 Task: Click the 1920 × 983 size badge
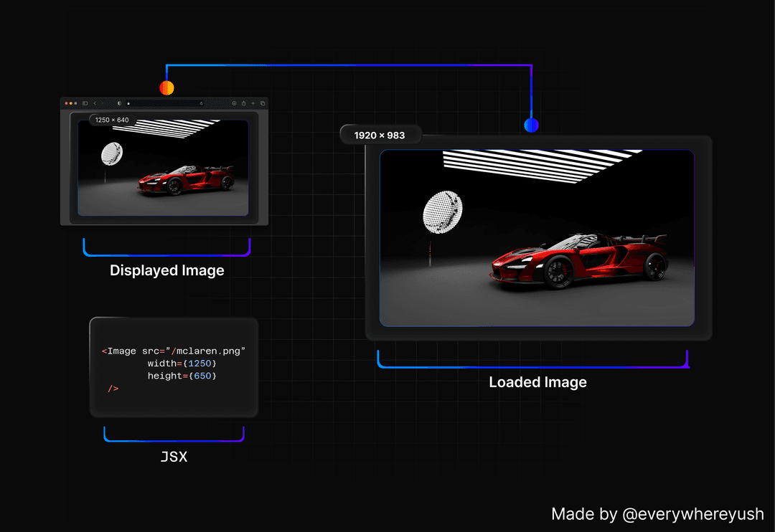tap(380, 135)
